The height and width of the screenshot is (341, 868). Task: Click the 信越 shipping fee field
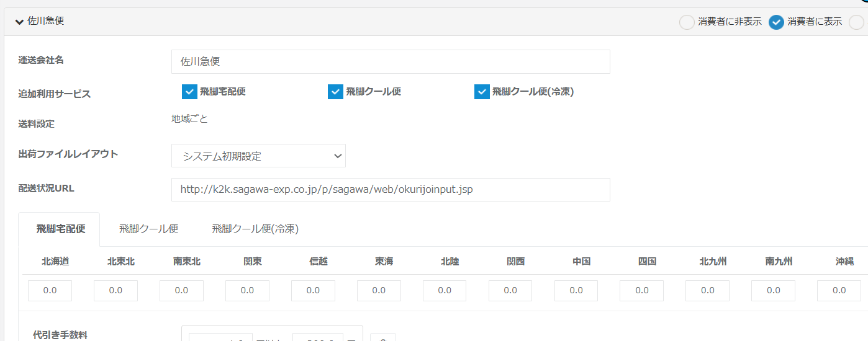pyautogui.click(x=313, y=291)
